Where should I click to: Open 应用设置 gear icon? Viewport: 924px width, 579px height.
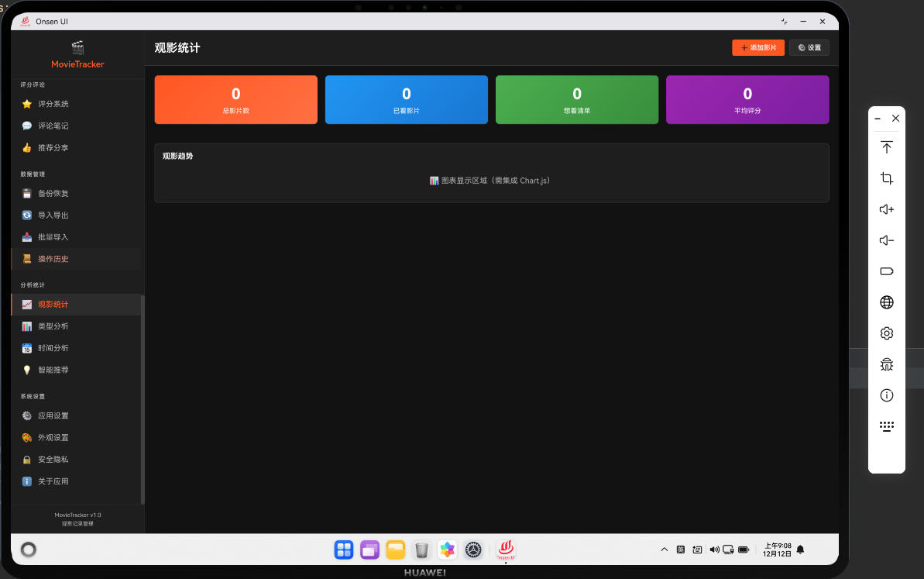click(26, 415)
